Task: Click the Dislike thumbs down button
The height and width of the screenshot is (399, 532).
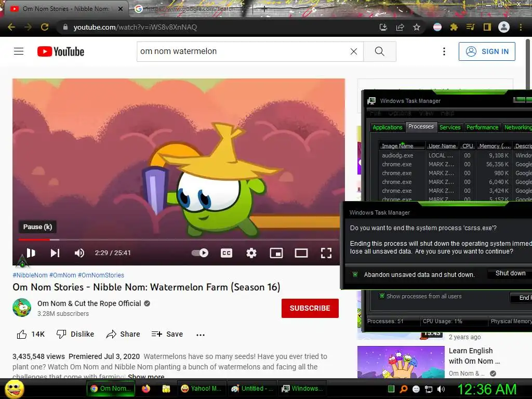Action: click(75, 334)
